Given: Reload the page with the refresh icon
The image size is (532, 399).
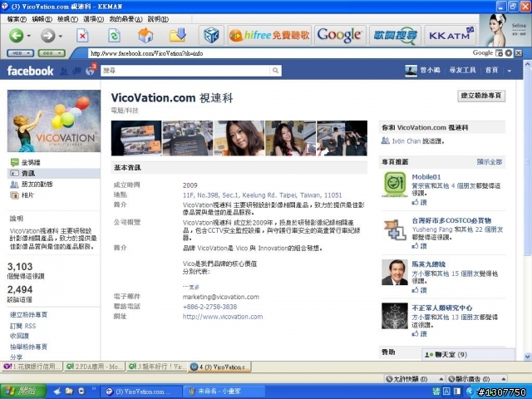Looking at the screenshot, I should click(114, 36).
